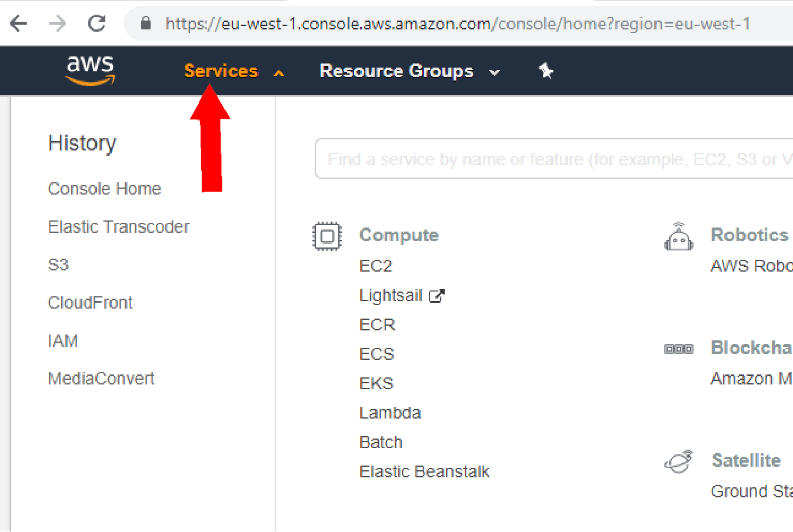
Task: Expand the Resource Groups dropdown
Action: click(409, 71)
